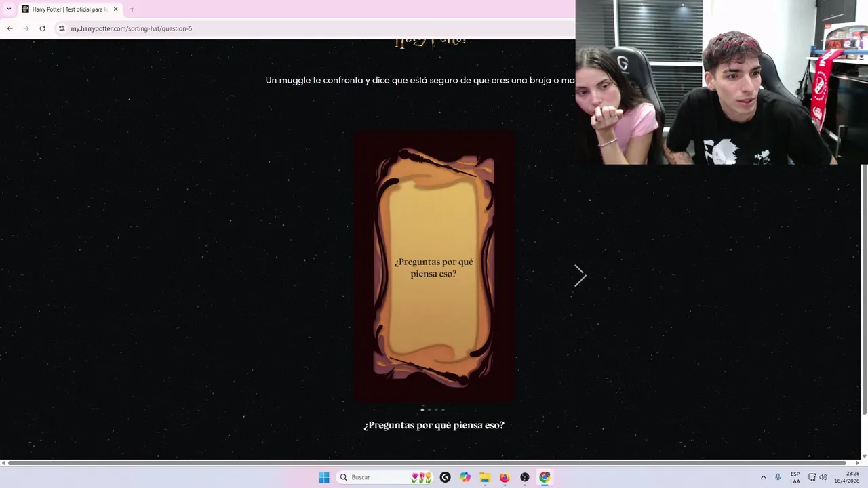Open the Copilot taskbar icon
The height and width of the screenshot is (488, 868).
coord(465,477)
